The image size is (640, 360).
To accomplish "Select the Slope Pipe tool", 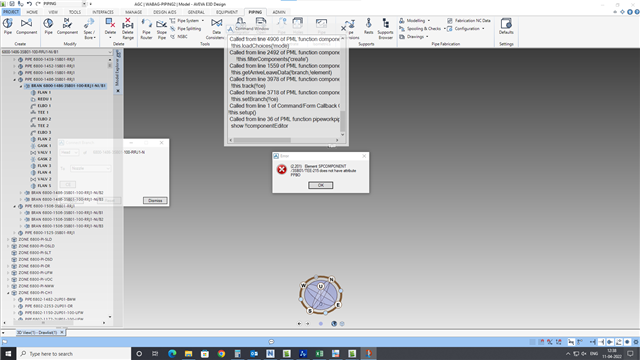I will [162, 29].
